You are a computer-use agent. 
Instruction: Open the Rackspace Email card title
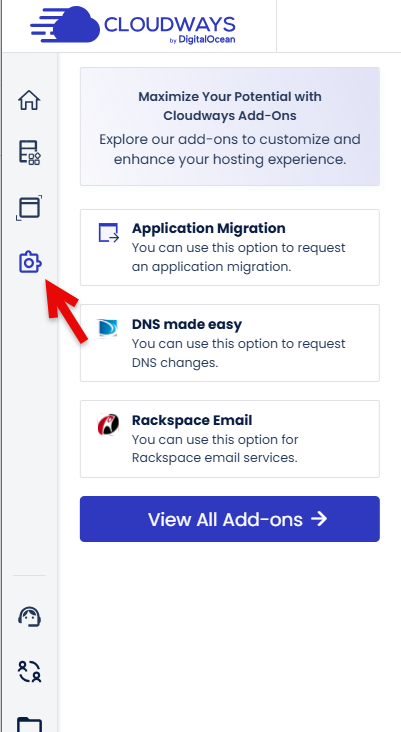tap(192, 420)
